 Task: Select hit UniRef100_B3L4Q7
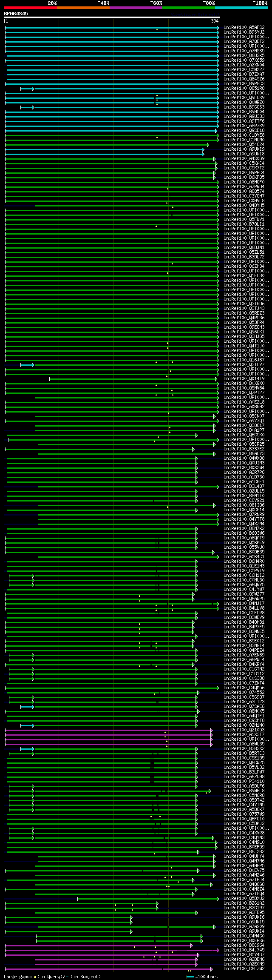coord(244,486)
